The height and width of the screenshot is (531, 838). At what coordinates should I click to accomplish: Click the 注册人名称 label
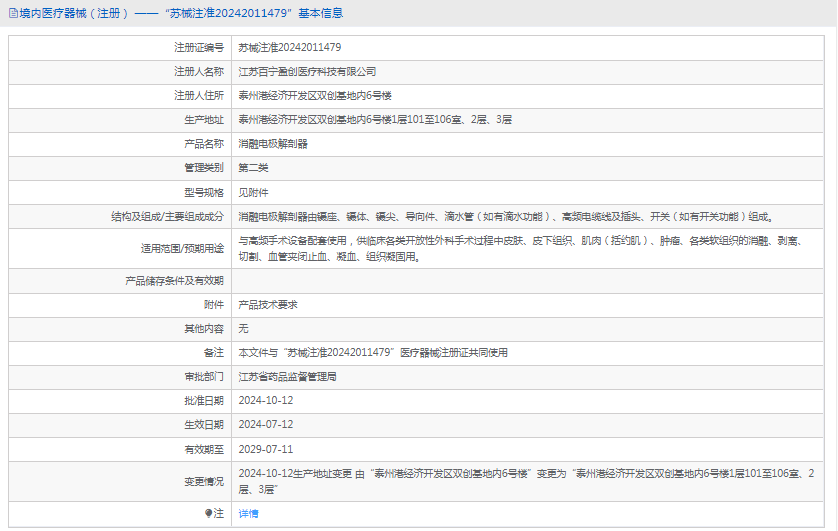(199, 72)
